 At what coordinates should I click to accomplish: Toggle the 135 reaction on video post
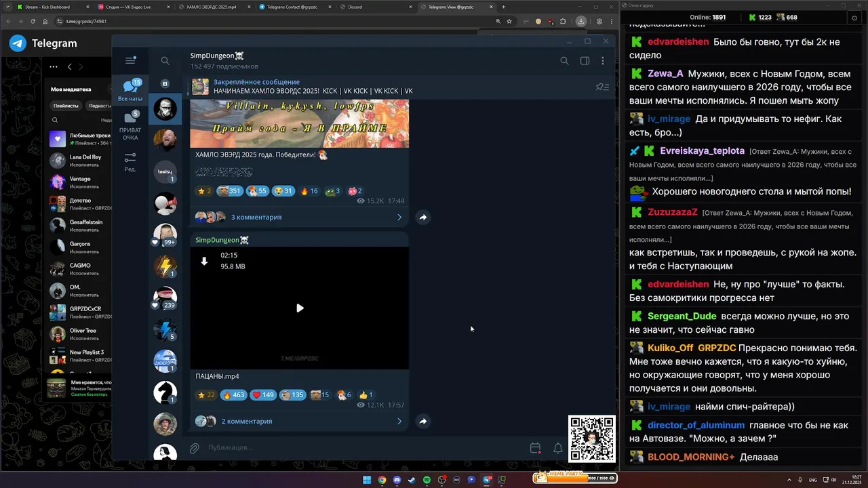[293, 394]
